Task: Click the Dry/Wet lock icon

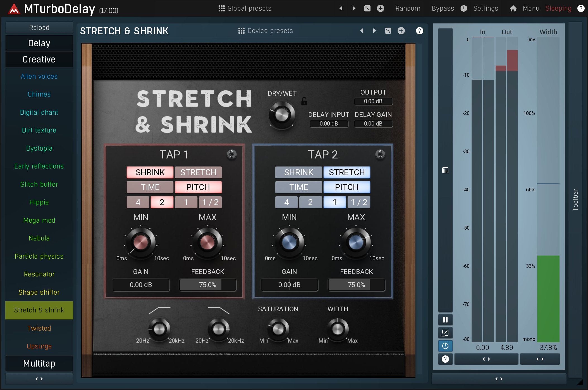Action: pos(304,101)
